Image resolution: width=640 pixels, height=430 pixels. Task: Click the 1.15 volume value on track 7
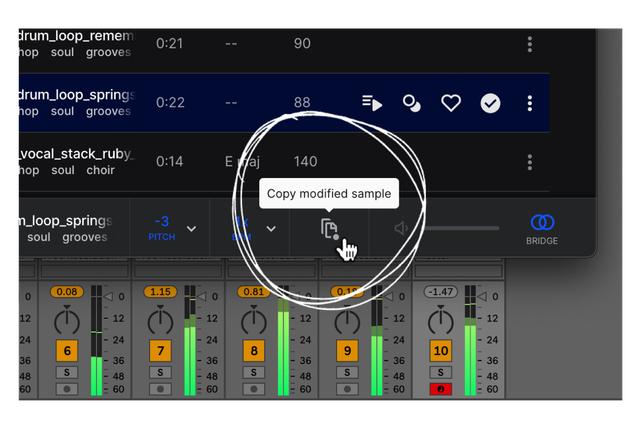coord(160,292)
